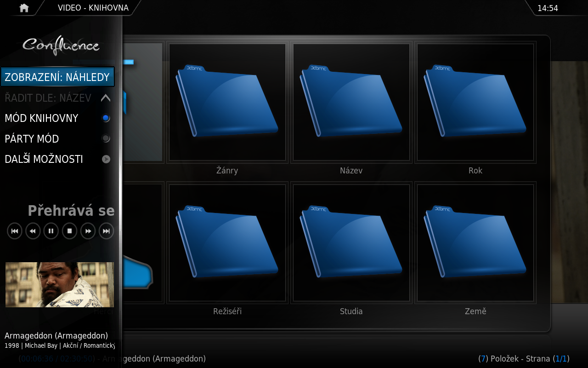Click the Rok label text

[x=475, y=171]
